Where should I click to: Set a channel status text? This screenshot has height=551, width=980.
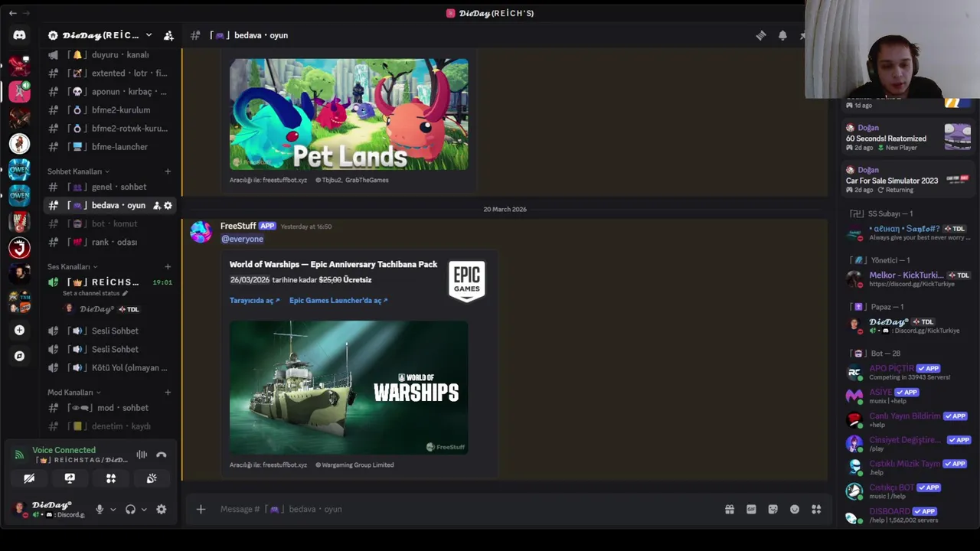(x=95, y=293)
